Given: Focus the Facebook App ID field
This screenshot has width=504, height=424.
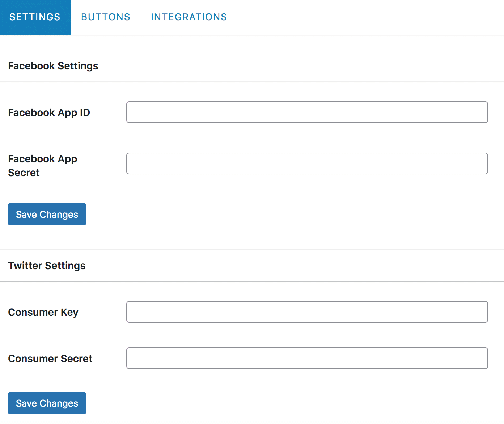Looking at the screenshot, I should (x=307, y=112).
